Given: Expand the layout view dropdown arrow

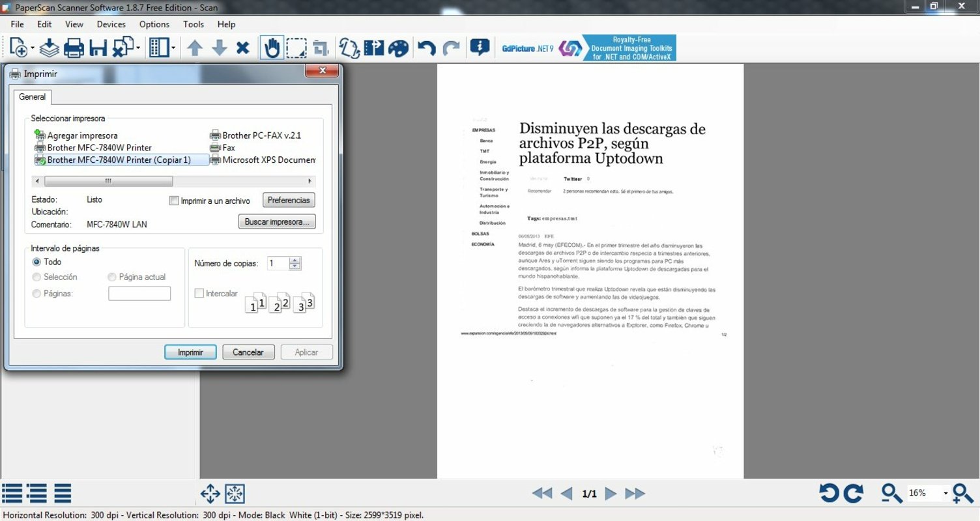Looking at the screenshot, I should click(x=173, y=48).
